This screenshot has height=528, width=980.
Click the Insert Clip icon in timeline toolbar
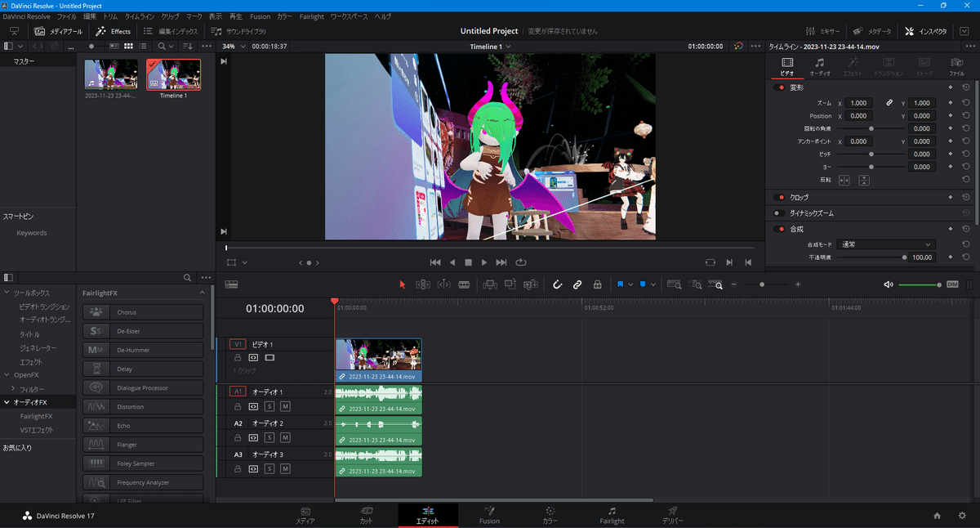point(490,284)
